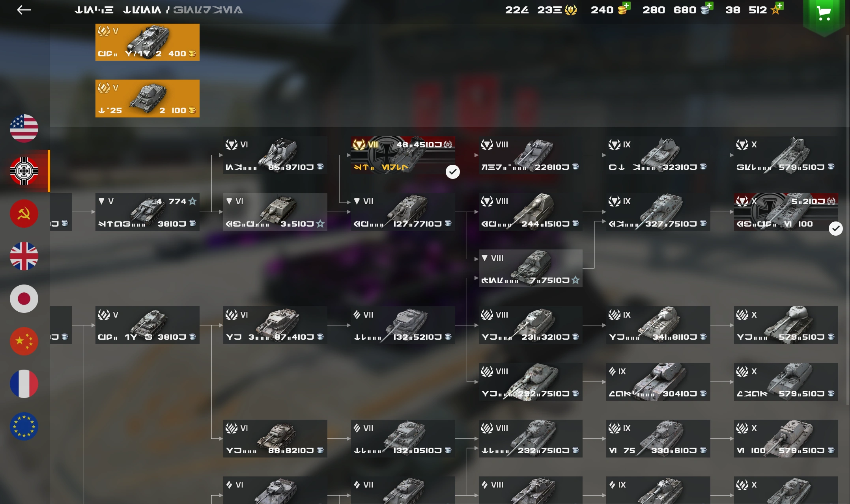Screen dimensions: 850x504
Task: Toggle checkmark on tier VII elite tank
Action: [x=453, y=172]
